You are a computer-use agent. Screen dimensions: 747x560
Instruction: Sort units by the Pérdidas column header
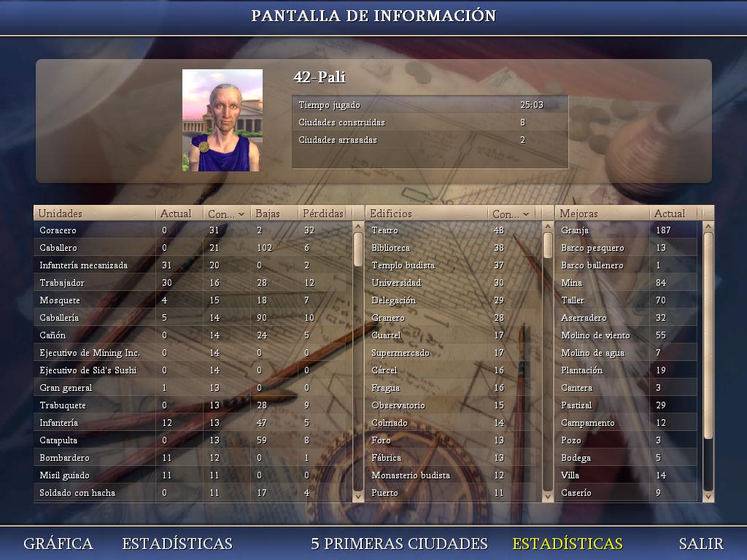[x=322, y=214]
